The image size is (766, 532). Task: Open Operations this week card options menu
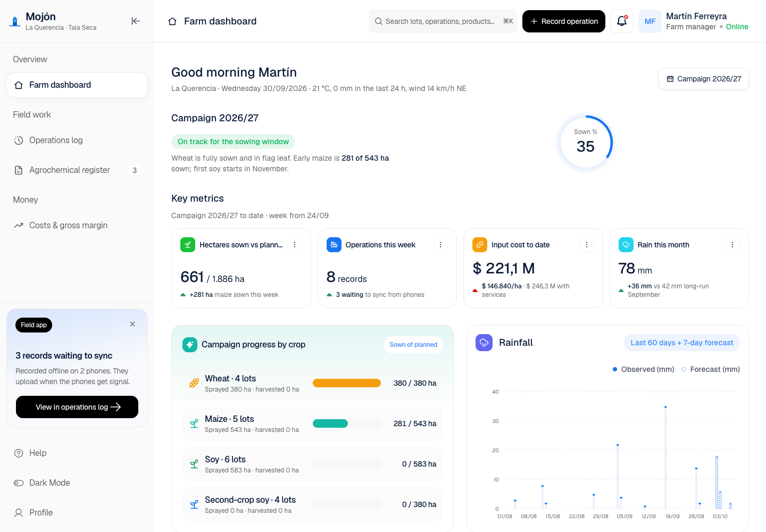click(x=440, y=245)
